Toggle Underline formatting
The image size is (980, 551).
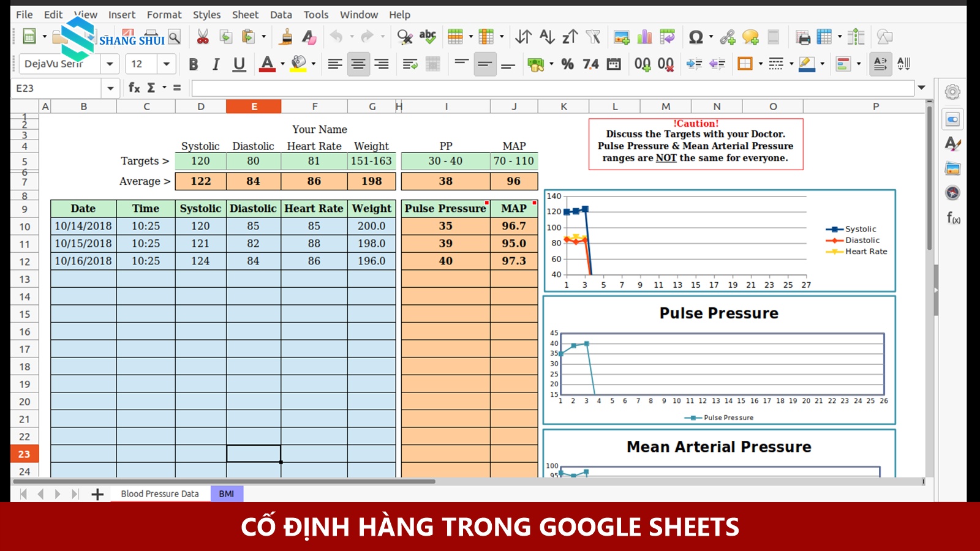239,64
